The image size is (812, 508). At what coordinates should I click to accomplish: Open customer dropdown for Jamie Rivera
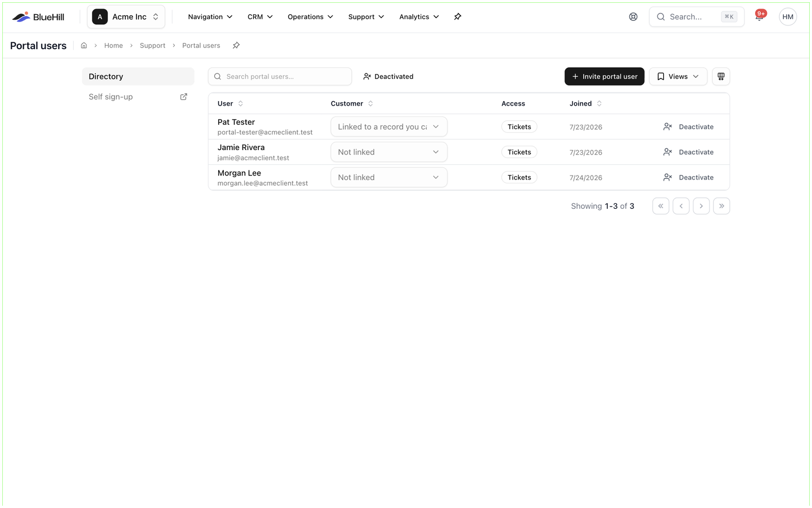click(x=389, y=152)
